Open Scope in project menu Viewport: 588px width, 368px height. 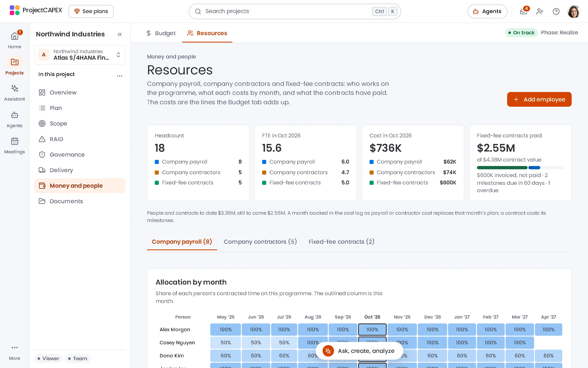(80, 124)
